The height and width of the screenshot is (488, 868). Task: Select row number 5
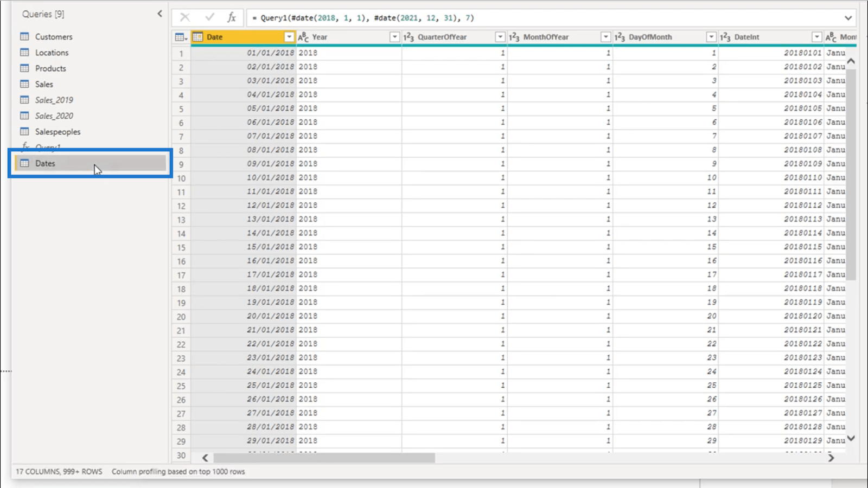point(181,108)
